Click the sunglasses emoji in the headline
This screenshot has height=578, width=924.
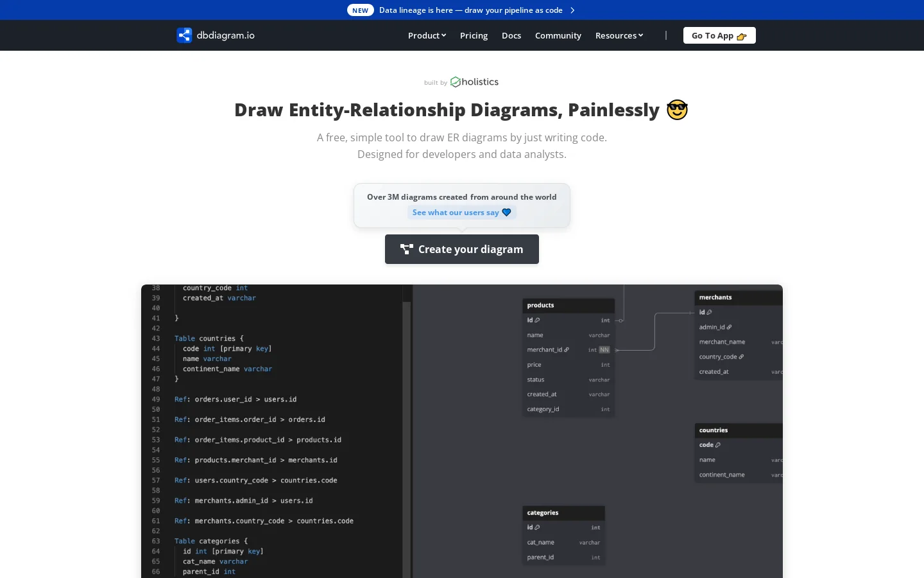[x=677, y=110]
